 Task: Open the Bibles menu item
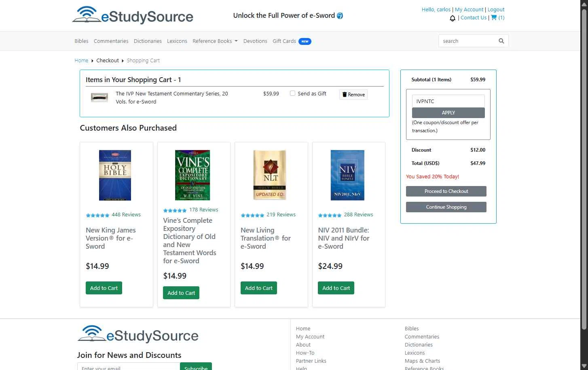click(81, 41)
